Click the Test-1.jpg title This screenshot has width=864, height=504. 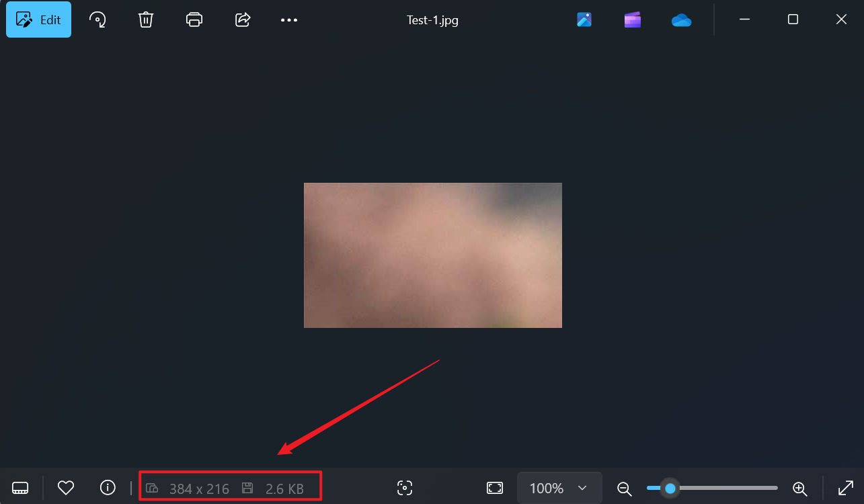tap(432, 19)
